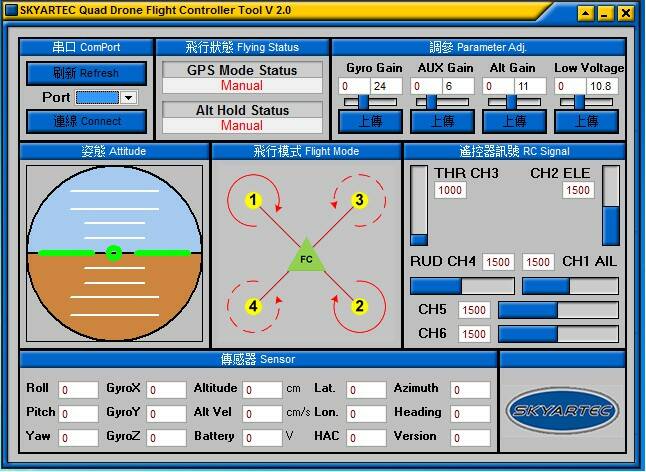The image size is (646, 472).
Task: Click the Roll sensor field
Action: [x=78, y=390]
